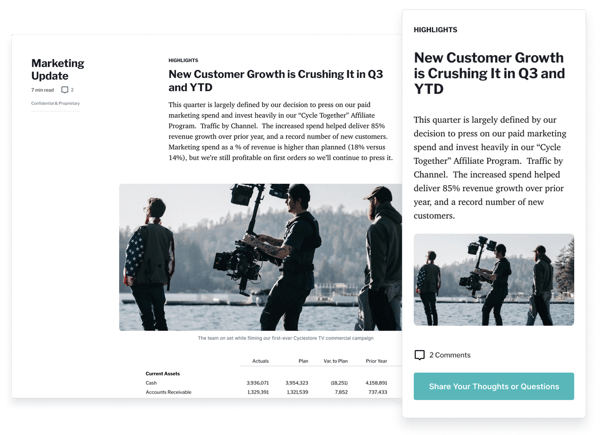Click Accounts Receivable prior year value 737,433
600x435 pixels.
pyautogui.click(x=378, y=392)
